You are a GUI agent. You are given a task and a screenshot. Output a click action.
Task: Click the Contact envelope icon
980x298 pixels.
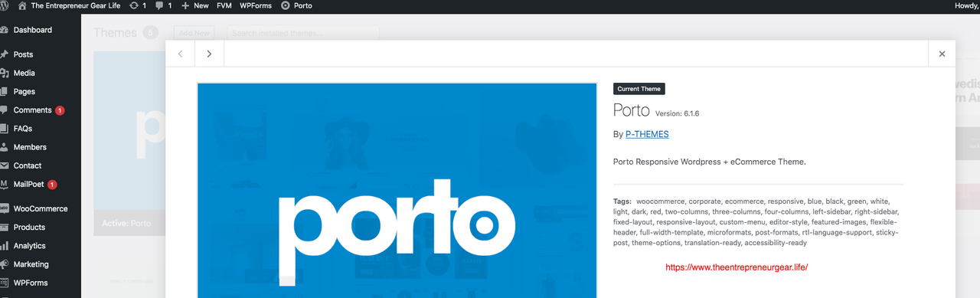(5, 165)
